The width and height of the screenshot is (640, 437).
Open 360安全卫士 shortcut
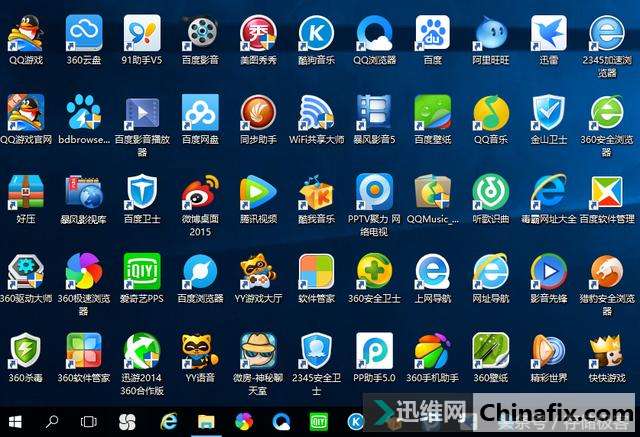click(374, 271)
